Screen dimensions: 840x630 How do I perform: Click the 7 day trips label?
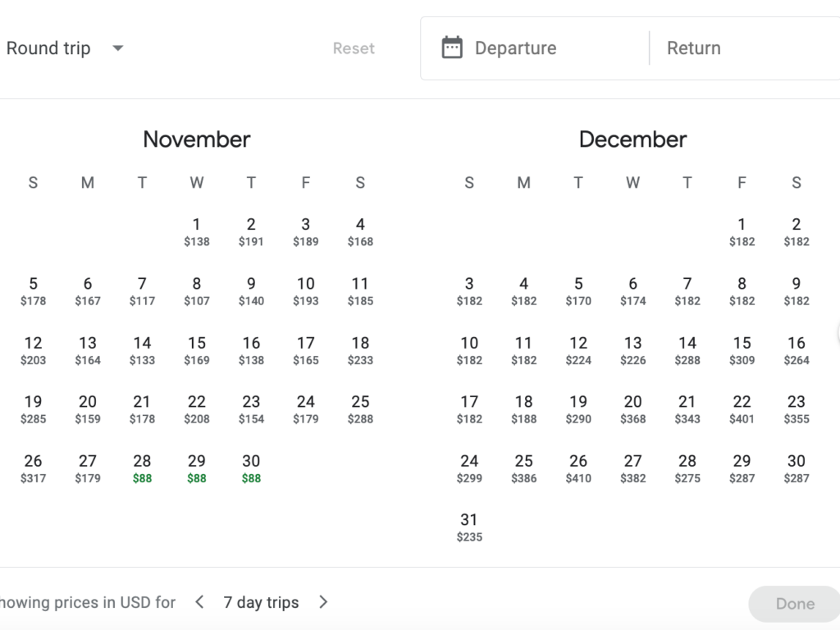(262, 602)
